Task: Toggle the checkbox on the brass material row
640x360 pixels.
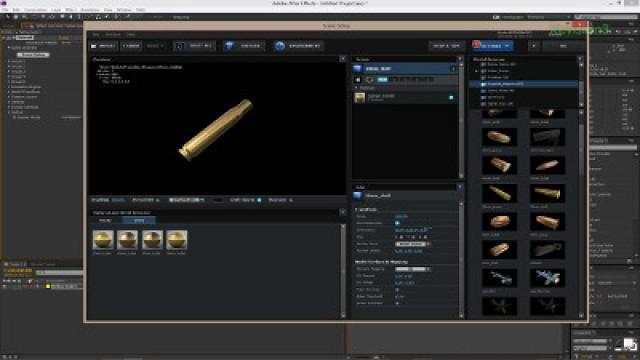Action: coord(451,98)
